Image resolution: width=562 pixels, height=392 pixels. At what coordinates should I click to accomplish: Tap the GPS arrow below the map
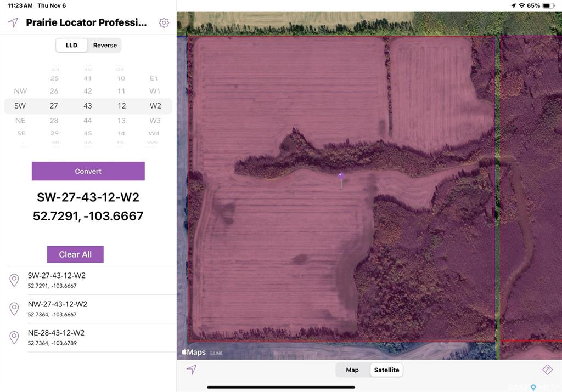pos(192,370)
